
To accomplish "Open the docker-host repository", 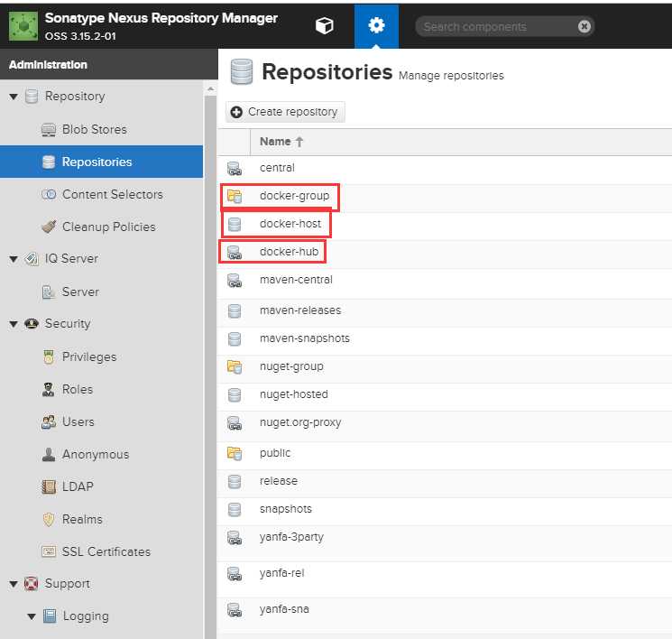I will [x=445, y=225].
